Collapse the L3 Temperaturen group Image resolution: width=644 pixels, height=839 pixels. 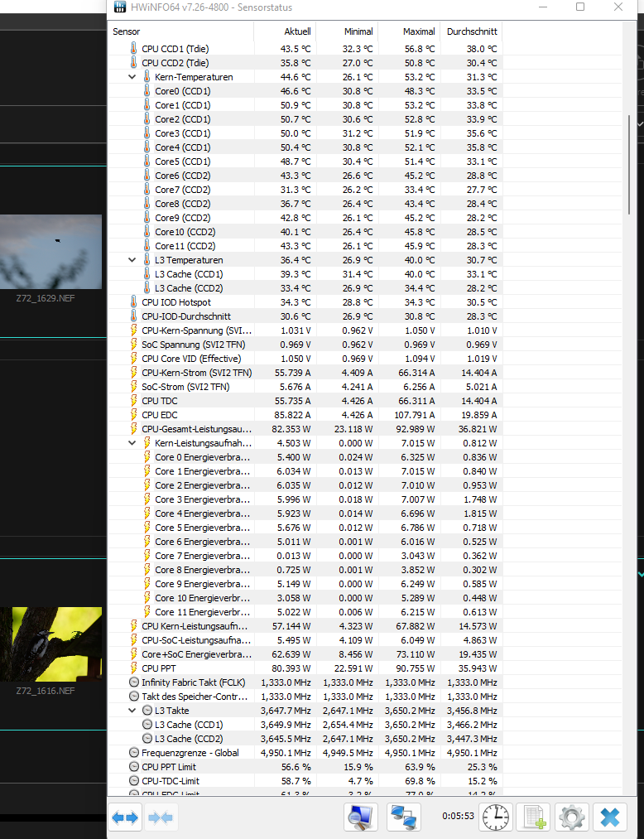coord(132,260)
